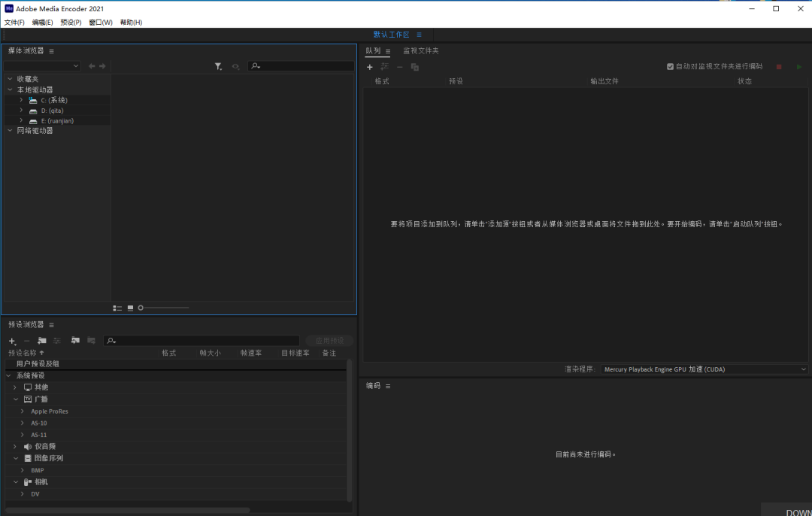812x516 pixels.
Task: Click the back navigation arrow in Media Browser
Action: [92, 66]
